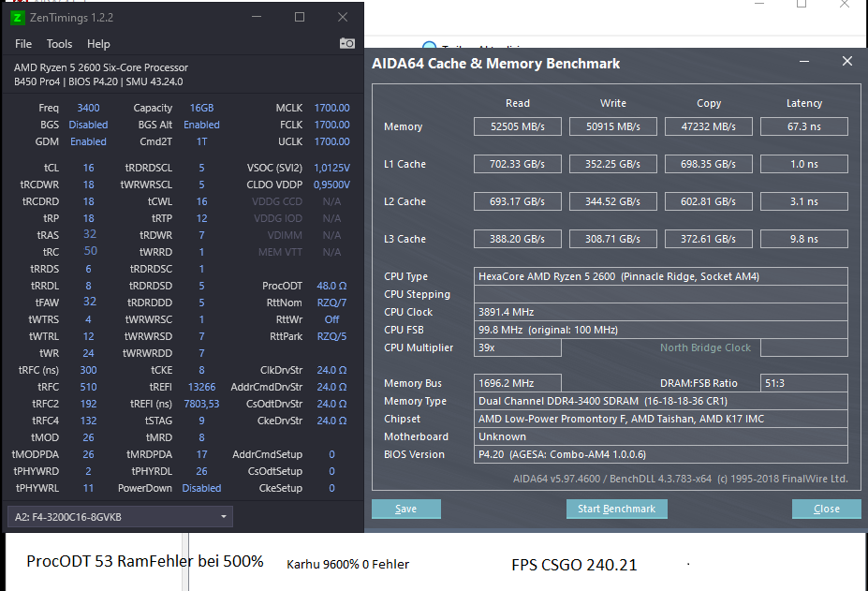868x591 pixels.
Task: Click the Capacity value 16GB
Action: [201, 108]
